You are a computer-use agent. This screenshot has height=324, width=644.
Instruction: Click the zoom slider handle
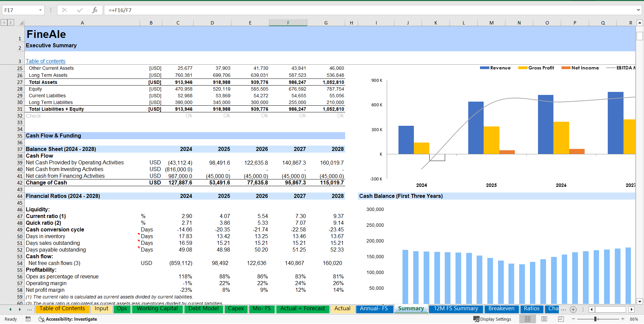point(595,319)
